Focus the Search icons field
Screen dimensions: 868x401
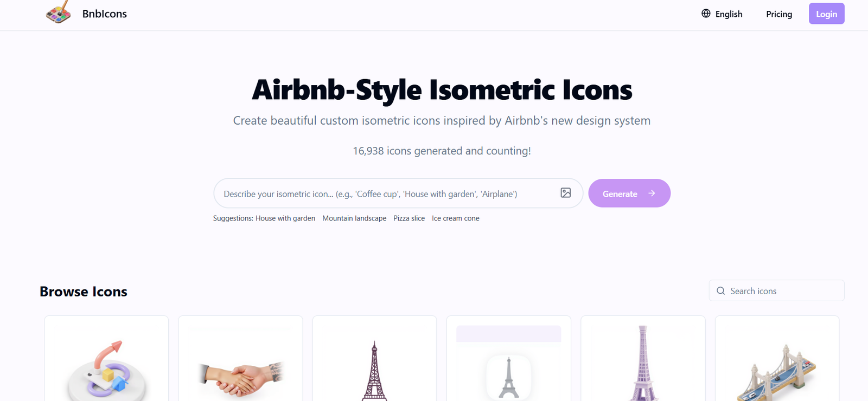click(777, 291)
